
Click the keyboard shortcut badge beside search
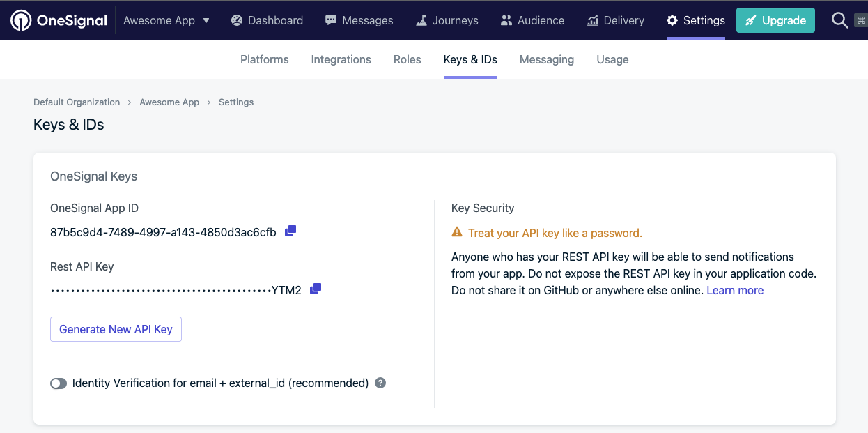tap(861, 20)
